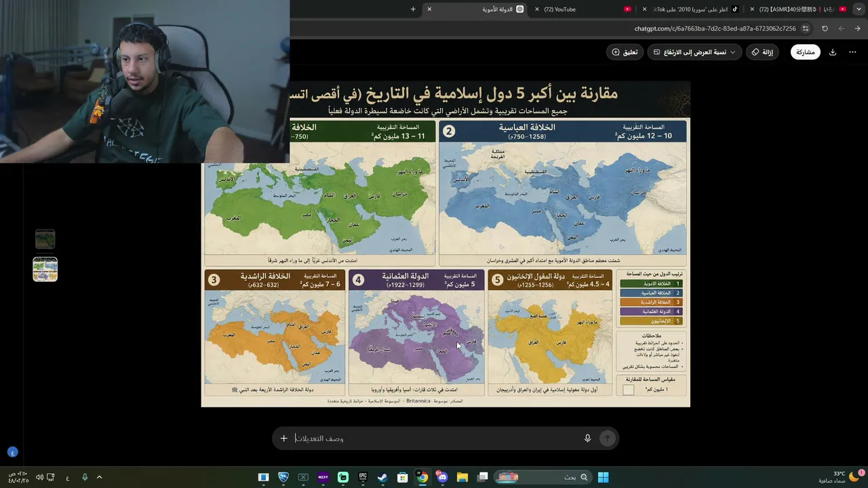Open Discord from the taskbar
The height and width of the screenshot is (488, 868).
coord(443,477)
